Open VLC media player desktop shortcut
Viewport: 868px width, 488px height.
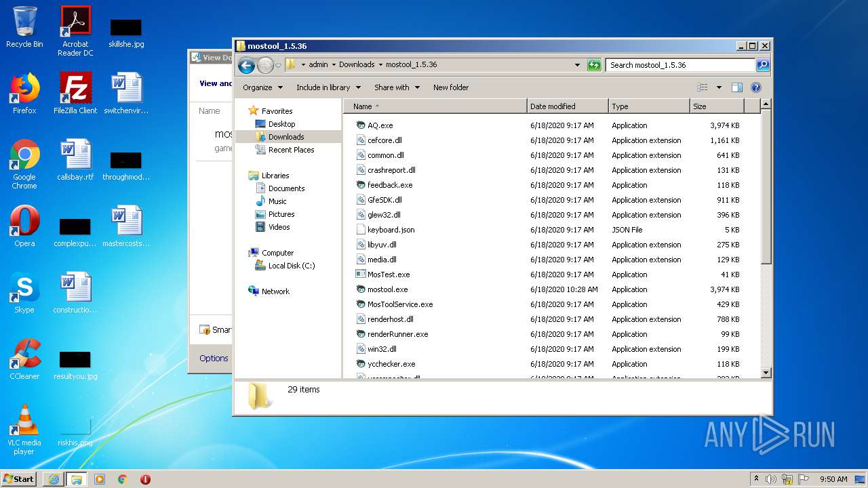click(x=24, y=430)
